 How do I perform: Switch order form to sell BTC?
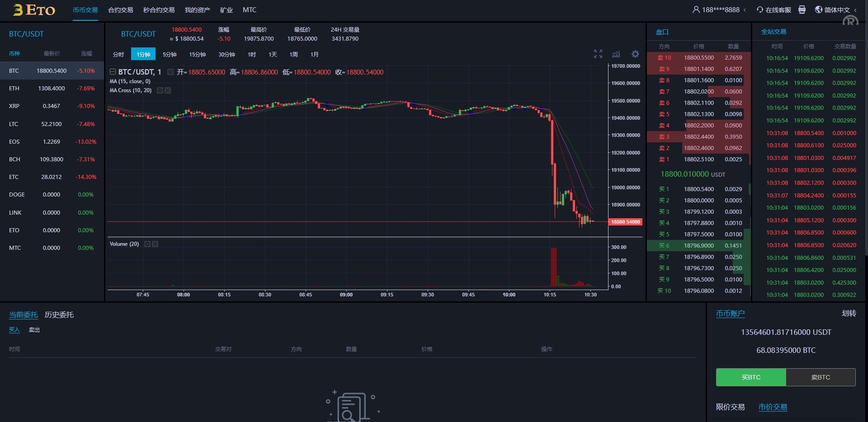820,377
